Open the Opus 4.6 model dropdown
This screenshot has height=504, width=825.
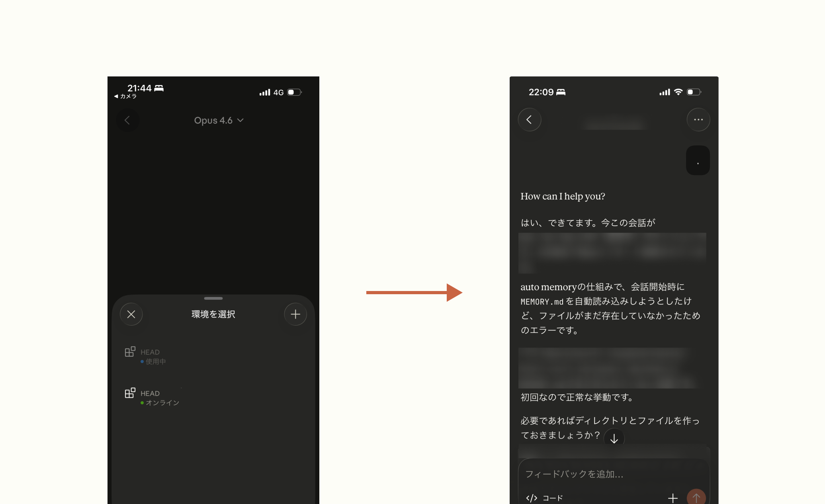point(219,120)
